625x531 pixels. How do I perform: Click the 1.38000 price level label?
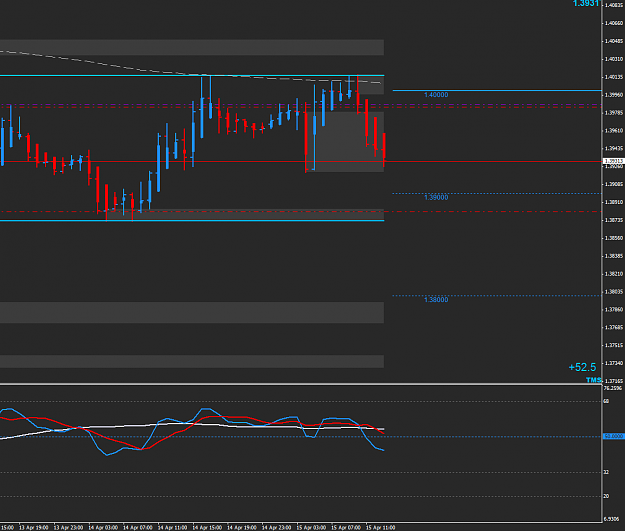coord(436,300)
